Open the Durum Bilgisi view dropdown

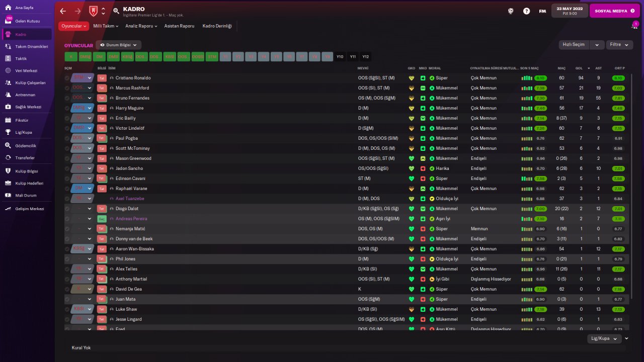click(119, 45)
